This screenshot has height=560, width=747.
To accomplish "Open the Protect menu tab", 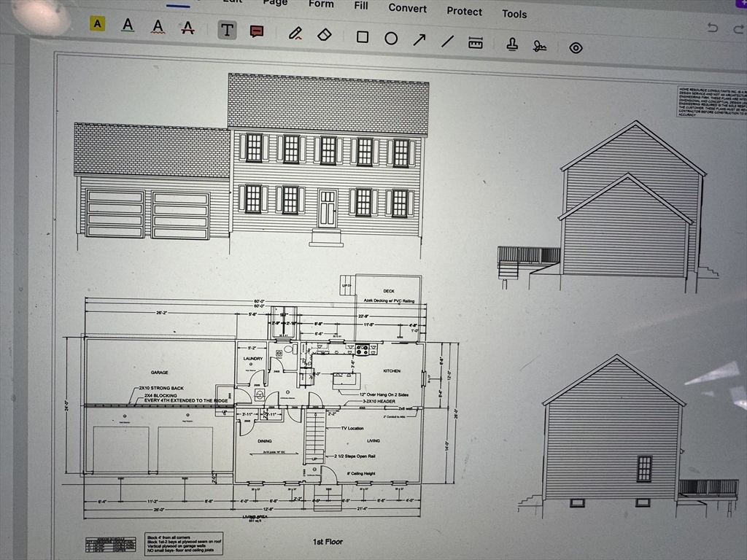I will (x=464, y=11).
